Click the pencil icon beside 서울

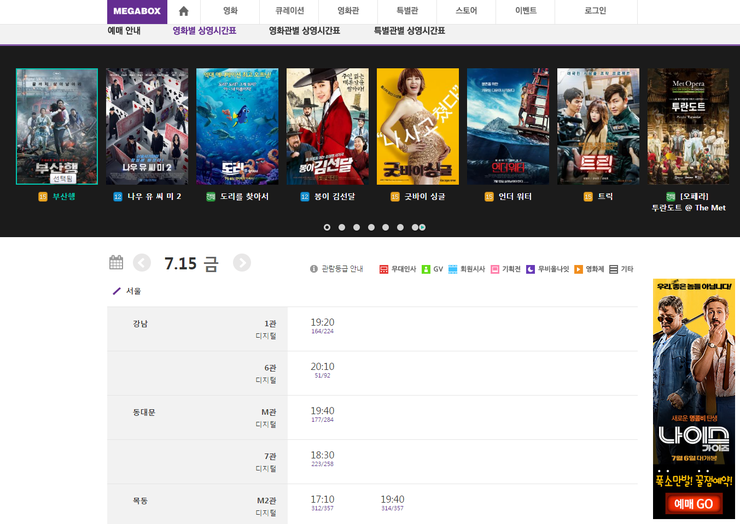(117, 291)
